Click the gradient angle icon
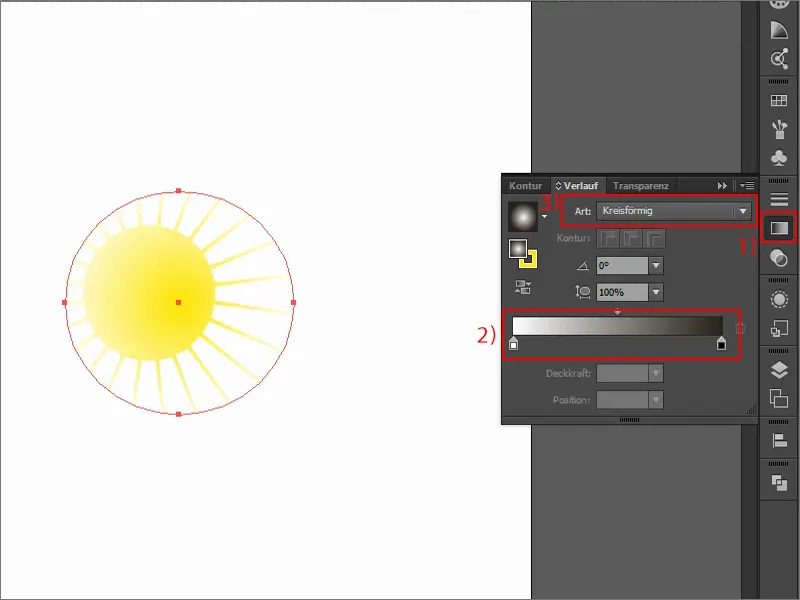This screenshot has width=800, height=600. pos(583,266)
